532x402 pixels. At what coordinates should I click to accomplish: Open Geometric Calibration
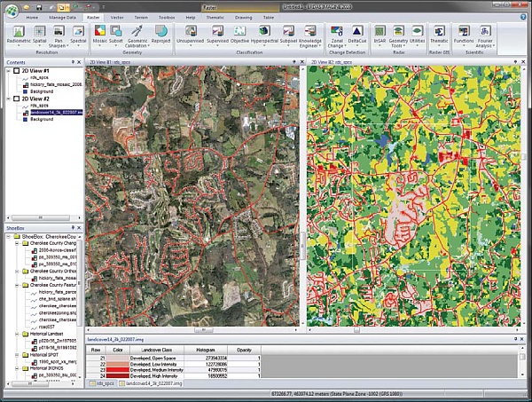(137, 36)
